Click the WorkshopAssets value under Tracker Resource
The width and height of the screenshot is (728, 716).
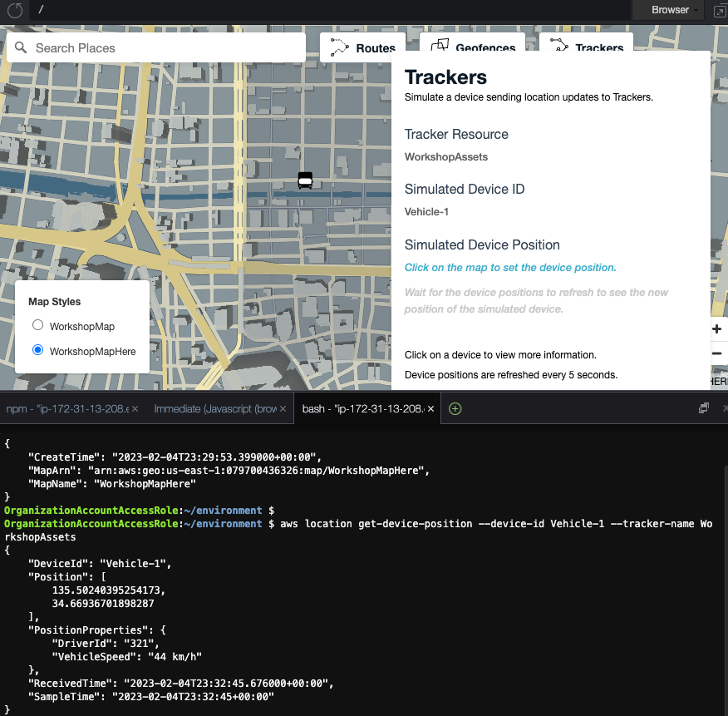[x=446, y=157]
